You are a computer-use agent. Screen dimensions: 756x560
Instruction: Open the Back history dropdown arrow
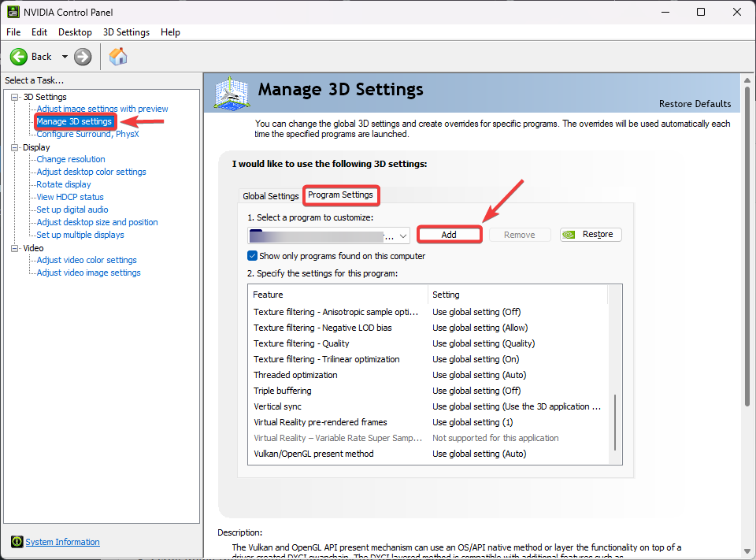(65, 57)
